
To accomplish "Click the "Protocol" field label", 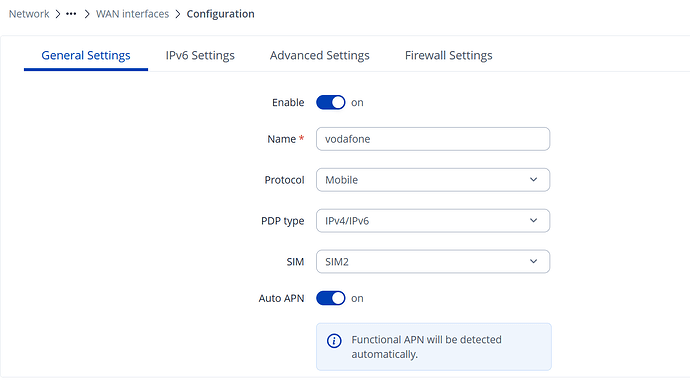I will (284, 180).
